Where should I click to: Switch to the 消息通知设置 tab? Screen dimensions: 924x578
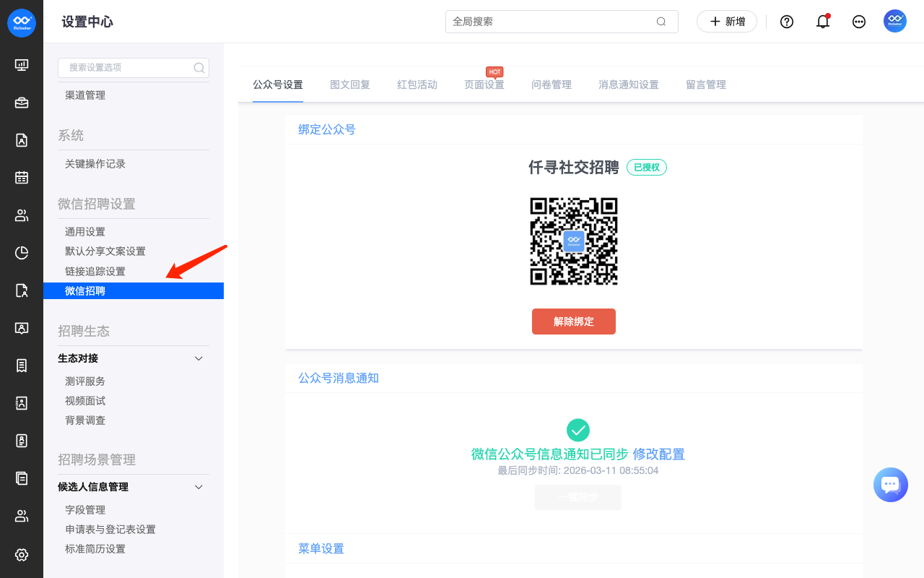click(x=629, y=85)
